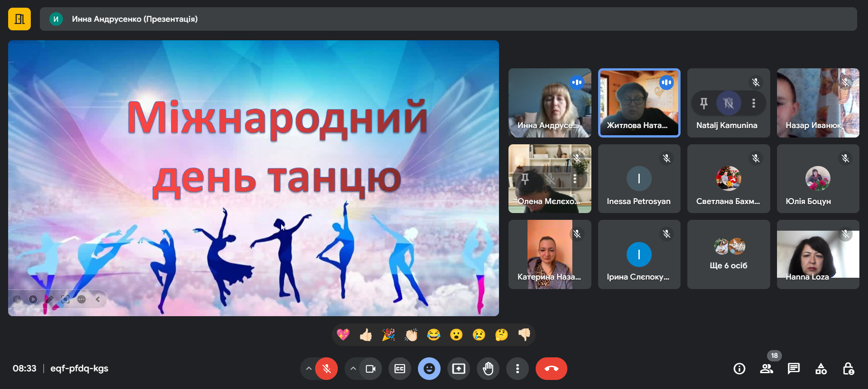The width and height of the screenshot is (868, 389).
Task: Open the chat panel
Action: [793, 369]
